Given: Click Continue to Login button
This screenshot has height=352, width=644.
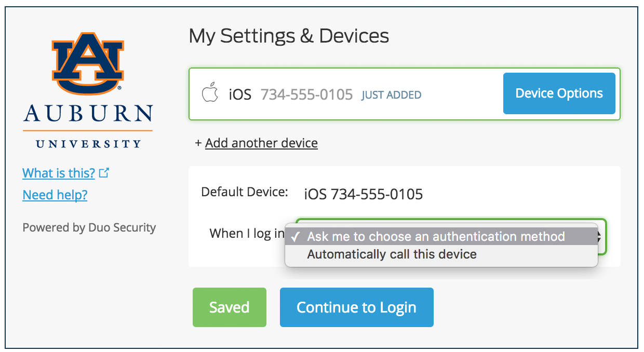Looking at the screenshot, I should [356, 307].
